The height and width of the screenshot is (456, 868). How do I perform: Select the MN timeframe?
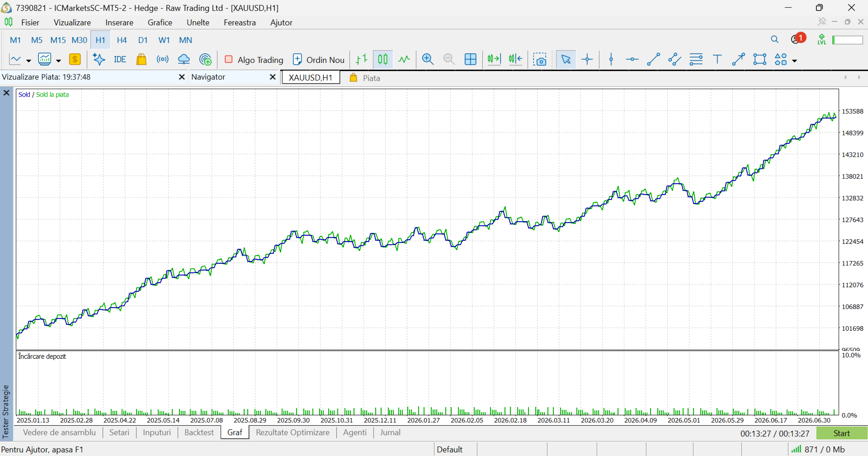pyautogui.click(x=185, y=40)
